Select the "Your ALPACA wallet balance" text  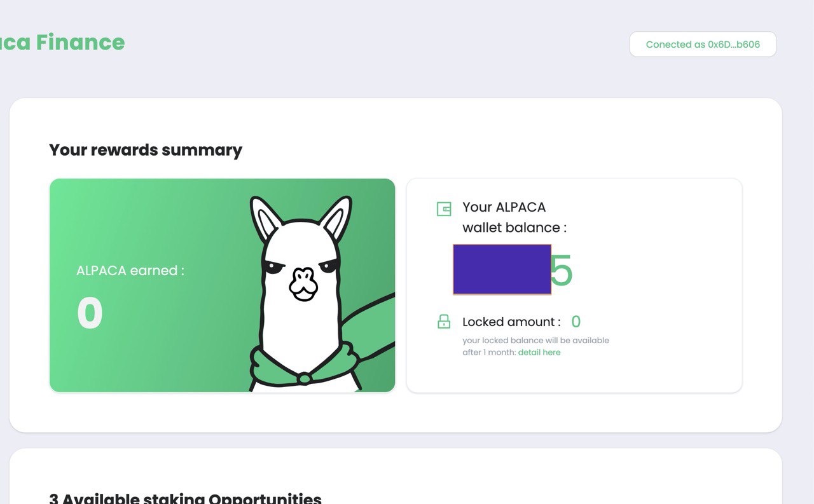pyautogui.click(x=514, y=217)
